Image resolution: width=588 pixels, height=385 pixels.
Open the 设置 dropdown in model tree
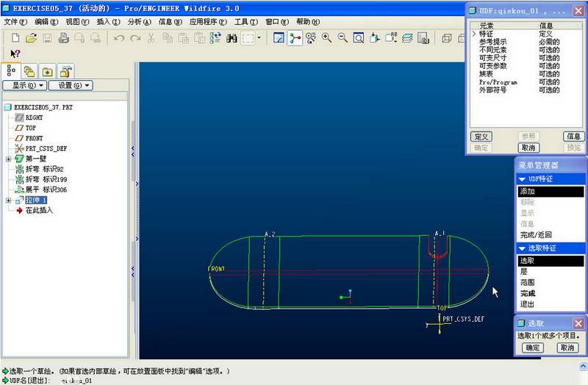(70, 85)
